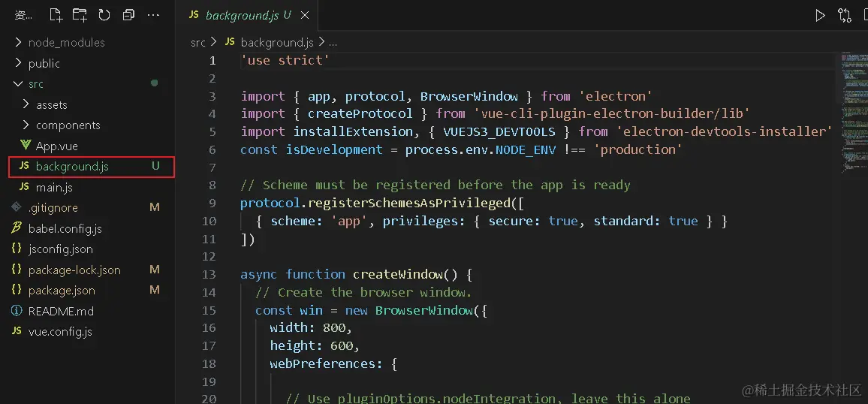This screenshot has width=868, height=404.
Task: Click the createWindow function name
Action: coord(398,275)
